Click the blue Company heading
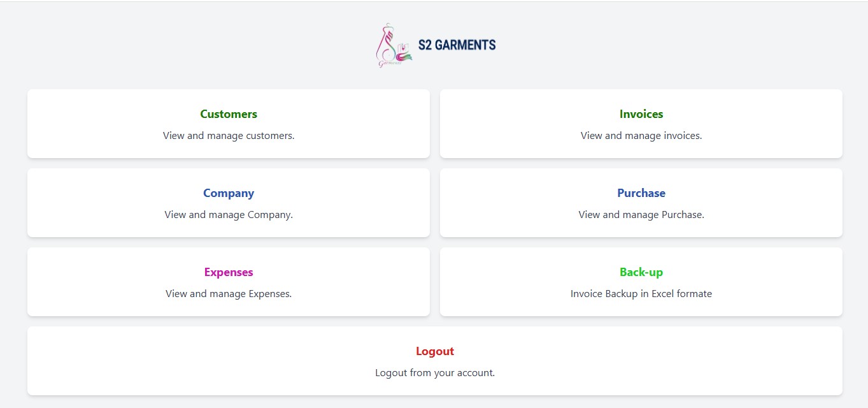This screenshot has width=868, height=408. click(228, 193)
